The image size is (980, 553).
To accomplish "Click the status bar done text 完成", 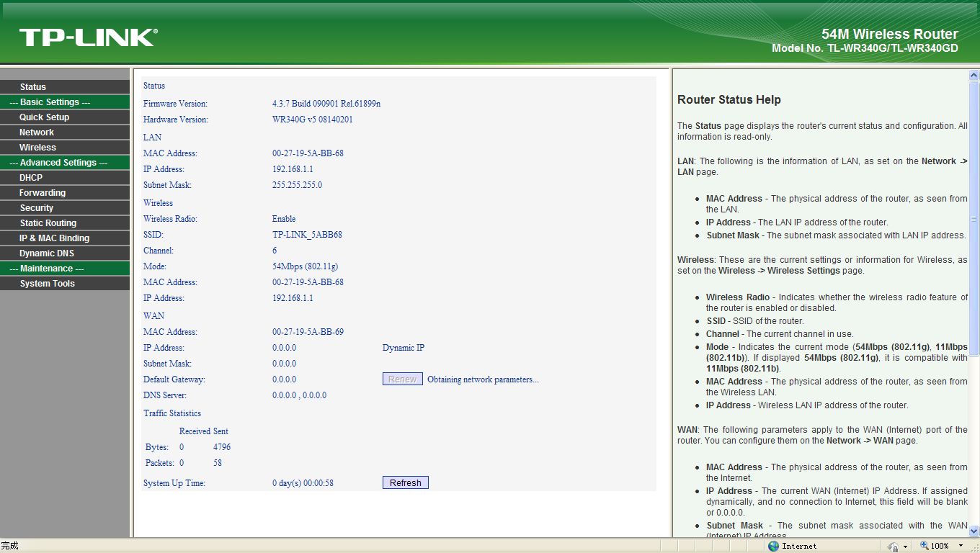I will coord(9,546).
